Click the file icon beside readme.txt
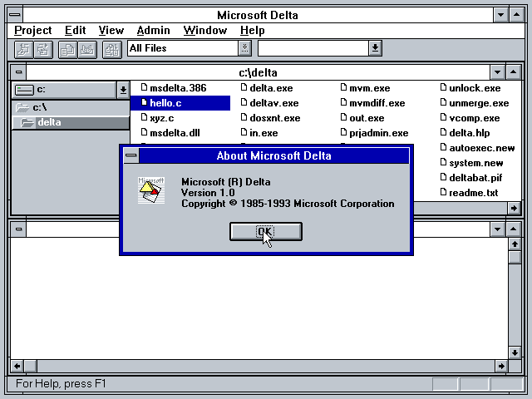 point(443,192)
